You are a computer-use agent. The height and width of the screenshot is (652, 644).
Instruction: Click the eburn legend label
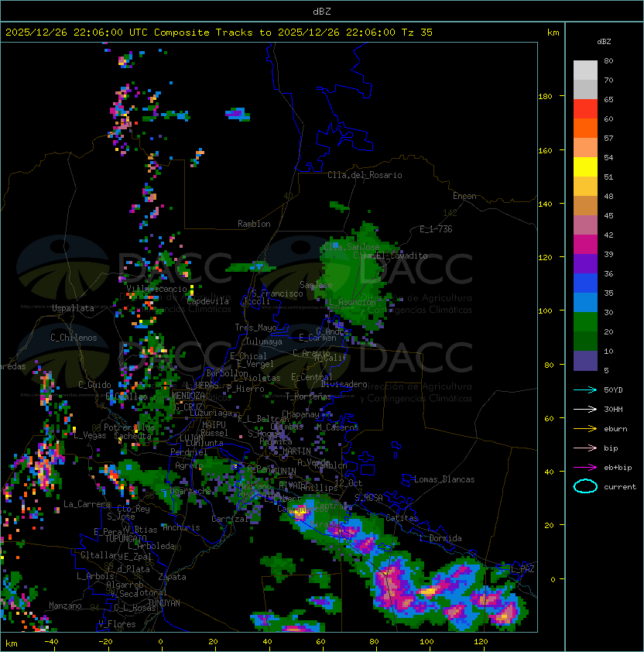(x=615, y=429)
